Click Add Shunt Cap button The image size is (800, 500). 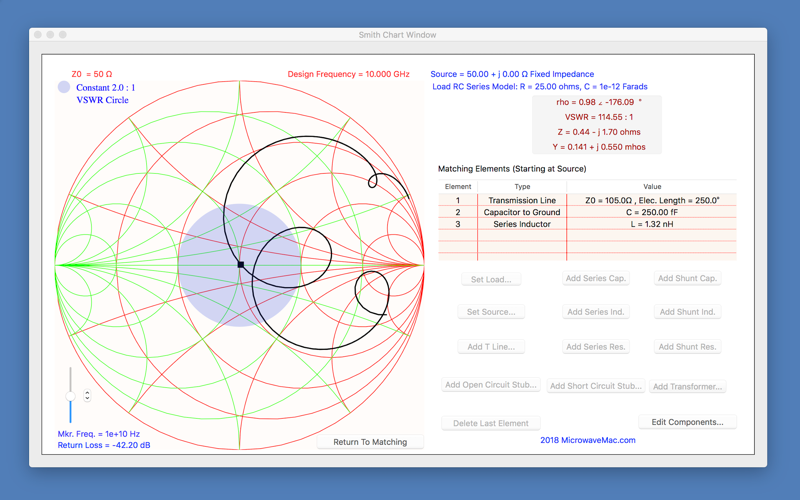687,278
